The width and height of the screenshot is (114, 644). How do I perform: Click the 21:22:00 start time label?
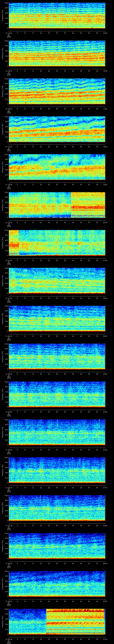(x=9, y=336)
